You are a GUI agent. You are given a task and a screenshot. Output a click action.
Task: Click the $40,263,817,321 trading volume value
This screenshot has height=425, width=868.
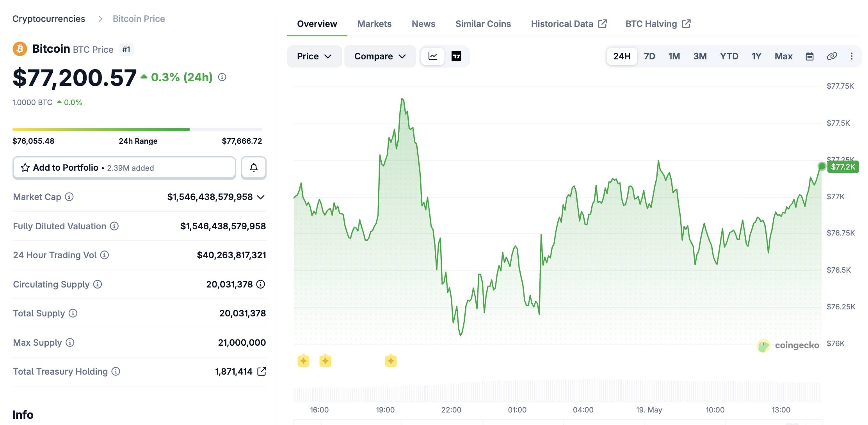coord(231,255)
